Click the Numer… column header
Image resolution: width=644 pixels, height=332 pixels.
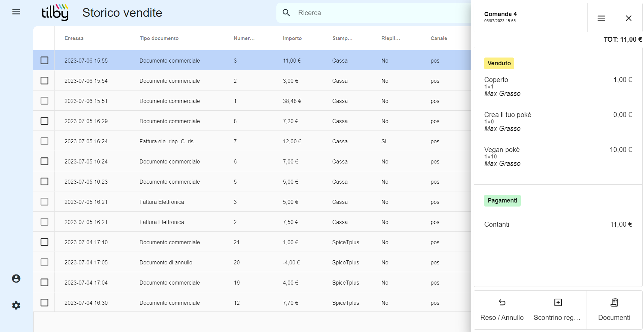click(244, 38)
